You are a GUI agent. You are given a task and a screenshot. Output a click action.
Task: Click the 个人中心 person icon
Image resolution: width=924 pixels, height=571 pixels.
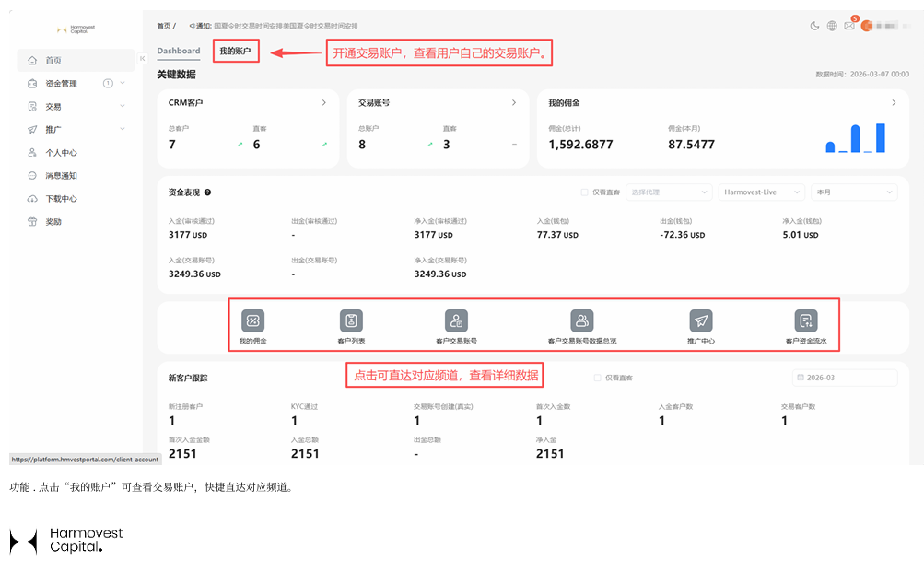coord(32,153)
